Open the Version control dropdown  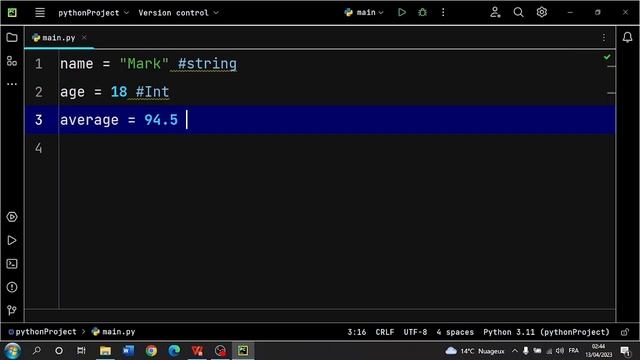point(178,13)
